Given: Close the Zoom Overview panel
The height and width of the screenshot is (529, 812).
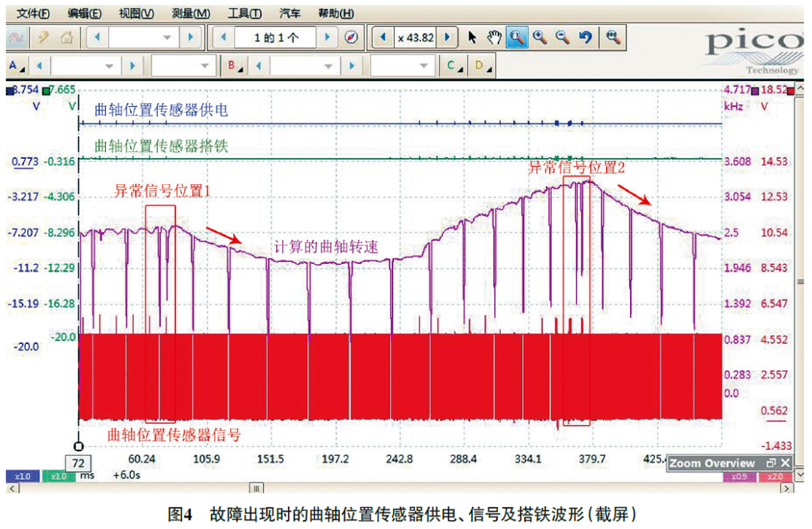Looking at the screenshot, I should (785, 463).
